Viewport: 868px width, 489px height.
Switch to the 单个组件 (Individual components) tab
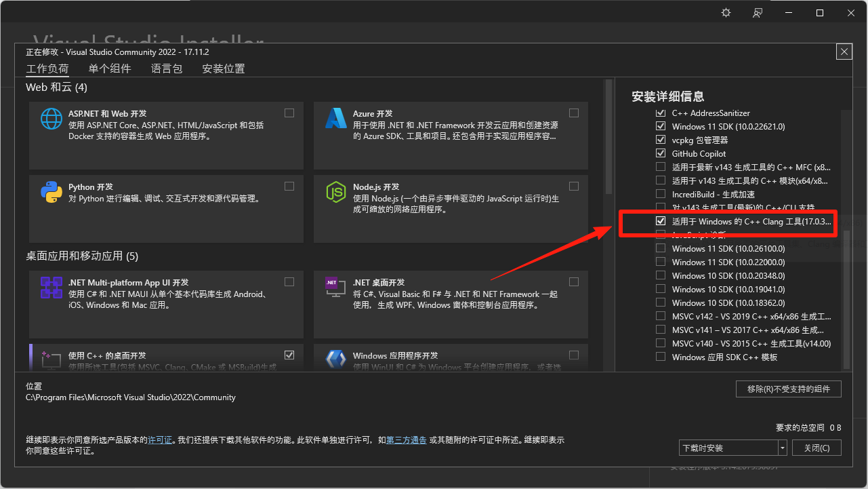point(110,69)
